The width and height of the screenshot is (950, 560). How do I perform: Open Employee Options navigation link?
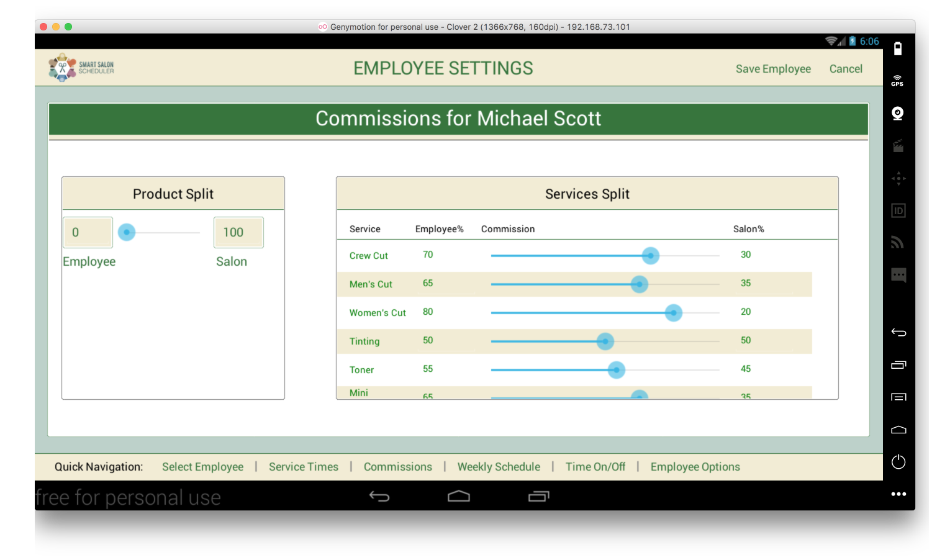click(695, 467)
